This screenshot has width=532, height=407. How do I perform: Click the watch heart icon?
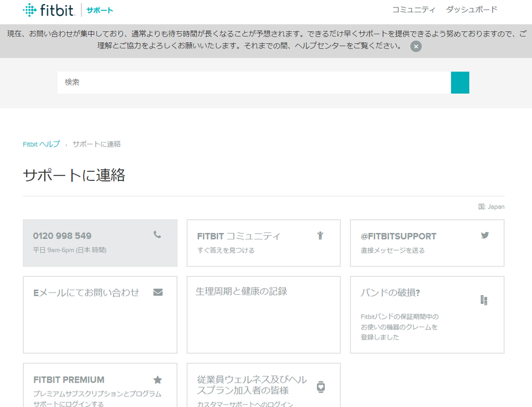coord(321,387)
